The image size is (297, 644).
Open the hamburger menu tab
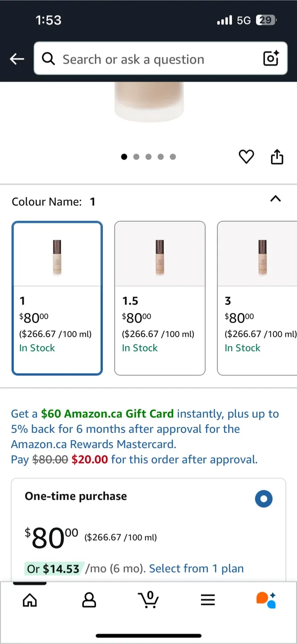(x=208, y=600)
